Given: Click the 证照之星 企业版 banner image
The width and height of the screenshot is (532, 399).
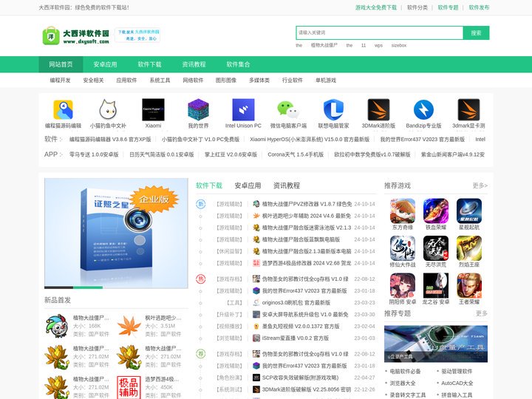Looking at the screenshot, I should pos(116,233).
